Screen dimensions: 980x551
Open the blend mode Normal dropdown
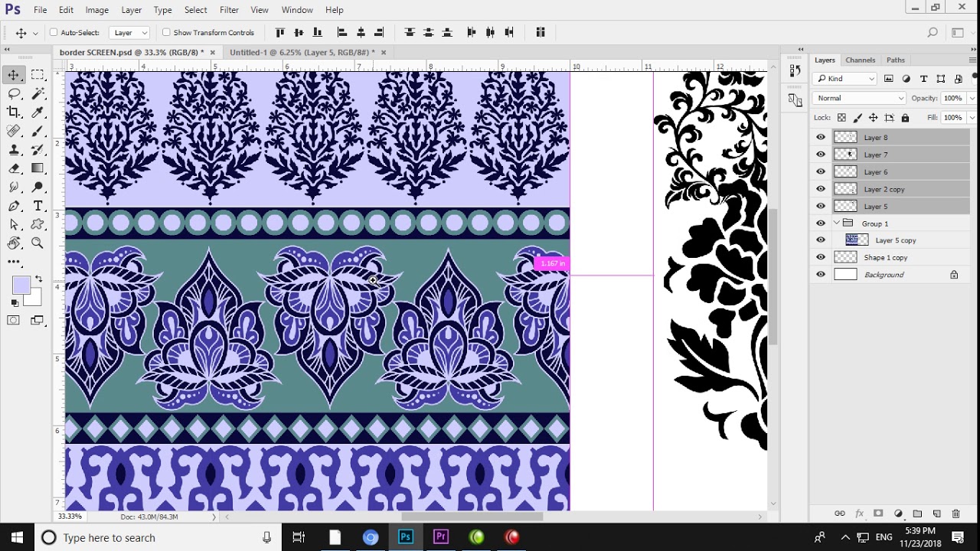click(859, 98)
